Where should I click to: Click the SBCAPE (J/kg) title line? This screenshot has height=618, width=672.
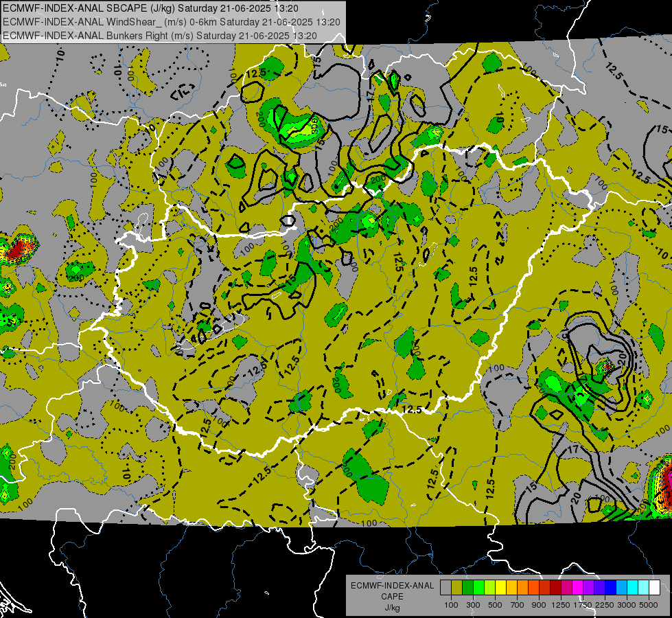[150, 8]
